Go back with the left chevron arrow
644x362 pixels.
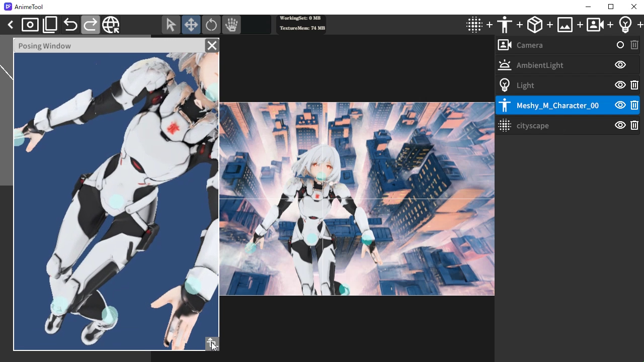point(10,25)
